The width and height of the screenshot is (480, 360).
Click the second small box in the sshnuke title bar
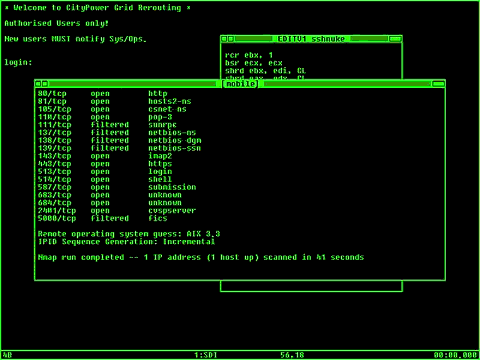(x=231, y=39)
